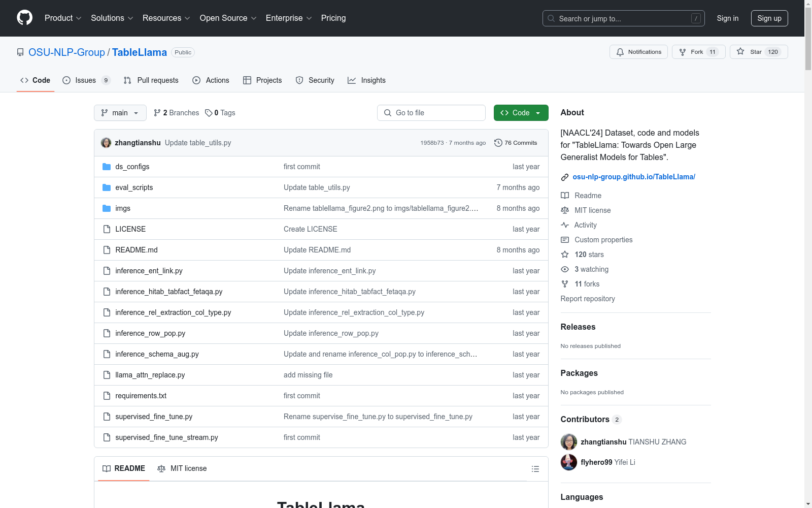Expand the Solutions menu
The image size is (812, 508).
click(112, 18)
